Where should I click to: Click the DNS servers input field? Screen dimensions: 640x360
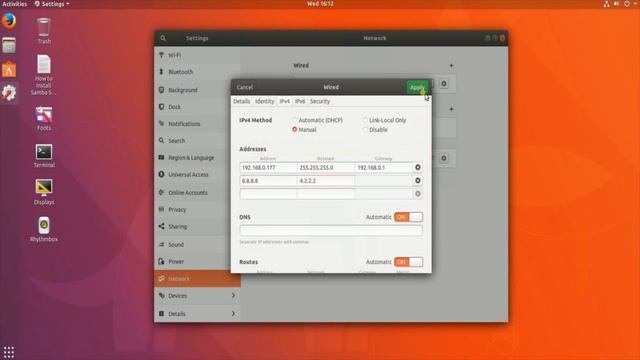coord(331,231)
